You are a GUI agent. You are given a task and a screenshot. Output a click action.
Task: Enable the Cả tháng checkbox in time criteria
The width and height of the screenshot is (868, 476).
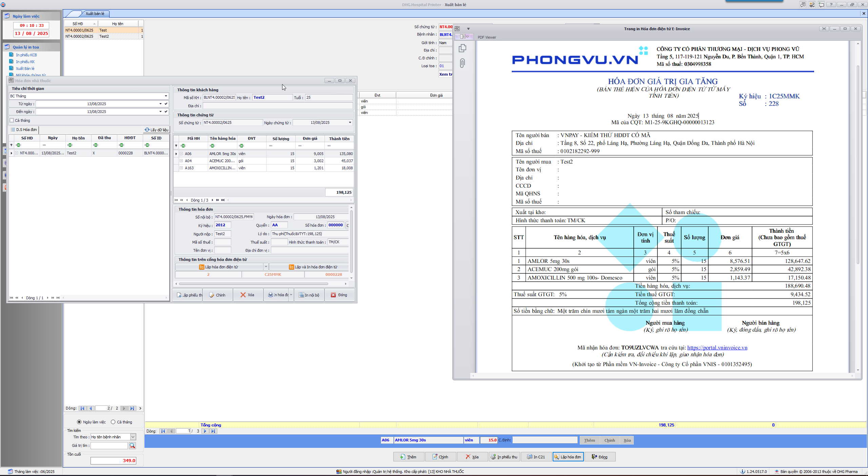[12, 120]
